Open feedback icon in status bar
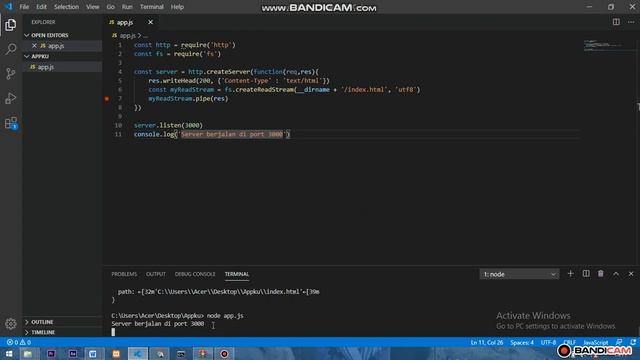Image resolution: width=640 pixels, height=360 pixels. point(619,342)
